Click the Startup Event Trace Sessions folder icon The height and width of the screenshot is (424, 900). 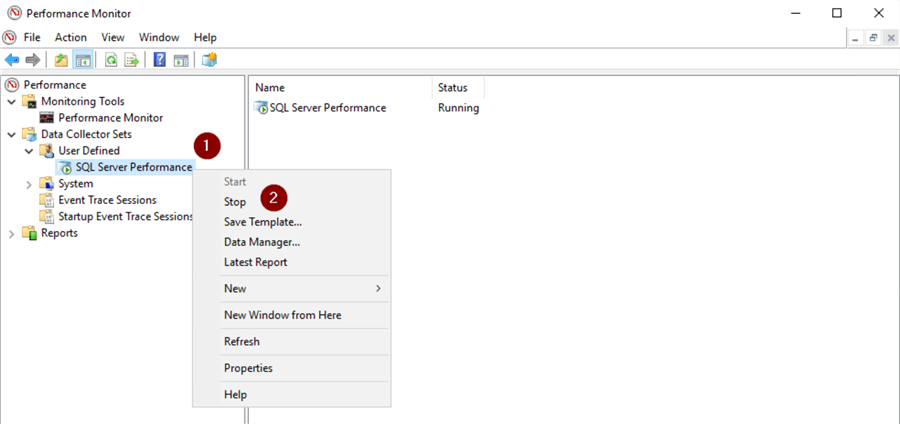click(x=46, y=217)
